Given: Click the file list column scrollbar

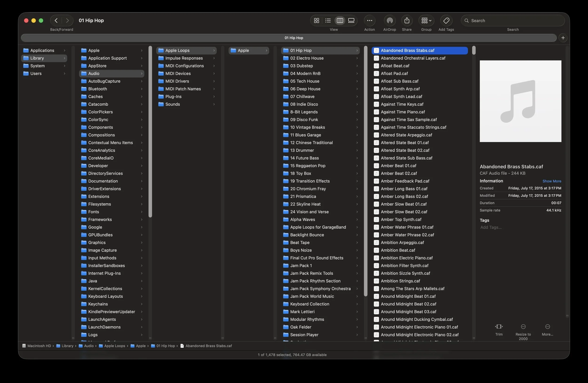Looking at the screenshot, I should (474, 51).
